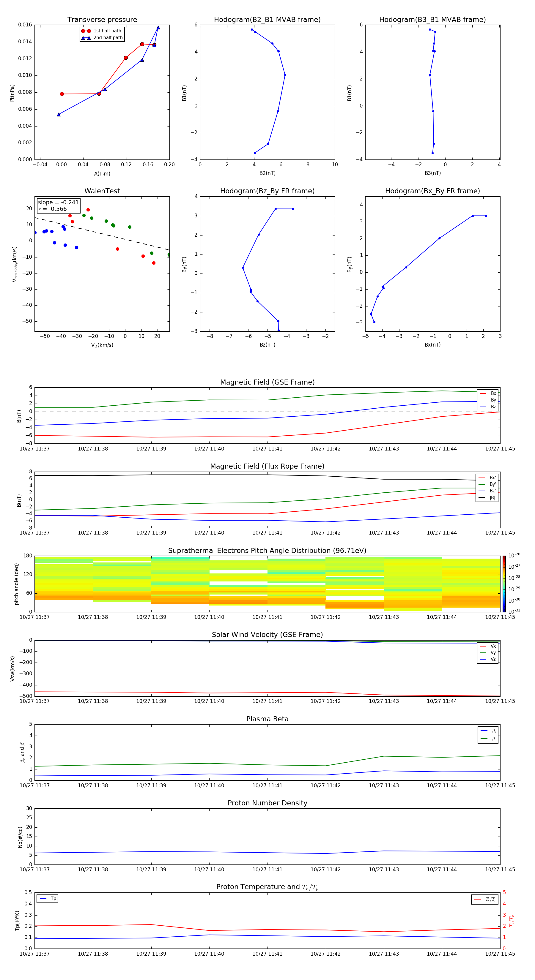Click the "Solar Wind Velocity (GSE Frame)" title

point(267,635)
